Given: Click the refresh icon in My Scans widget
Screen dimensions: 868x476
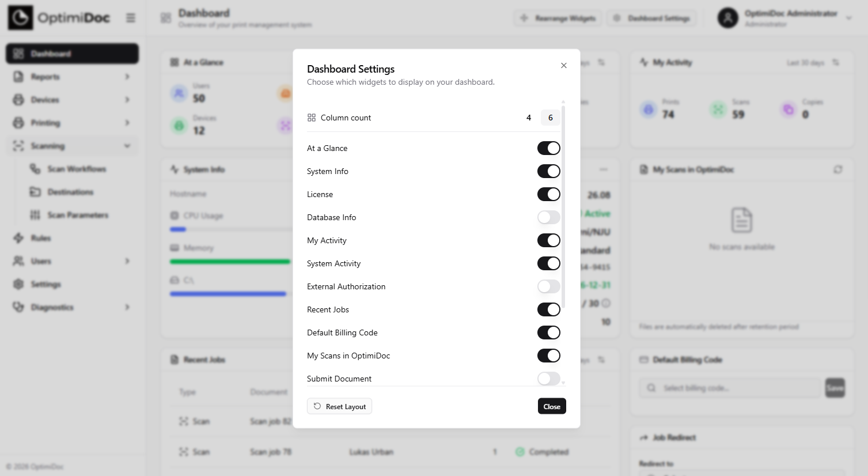Looking at the screenshot, I should 838,169.
